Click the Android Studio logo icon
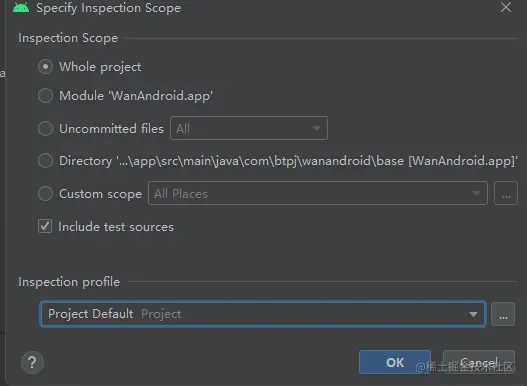Viewport: 527px width, 386px height. [21, 7]
